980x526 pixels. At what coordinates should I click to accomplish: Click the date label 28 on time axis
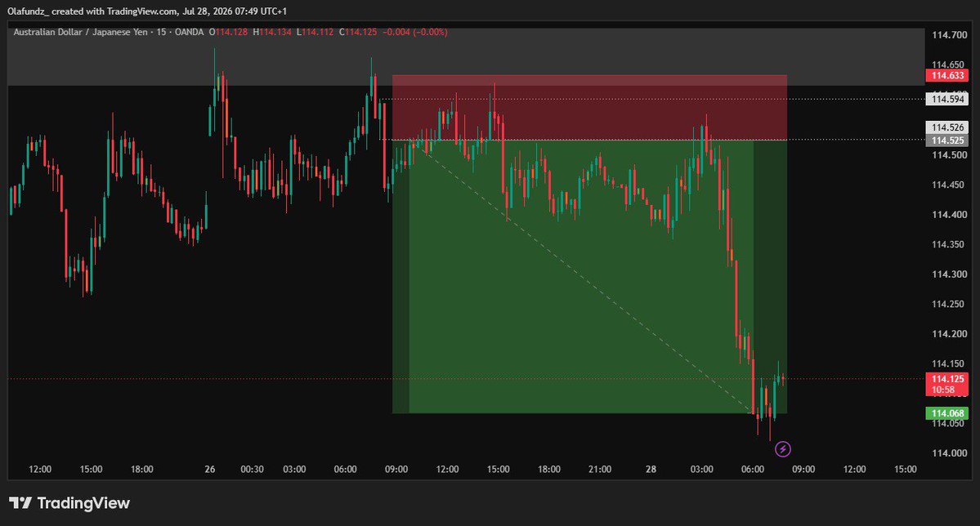[651, 469]
